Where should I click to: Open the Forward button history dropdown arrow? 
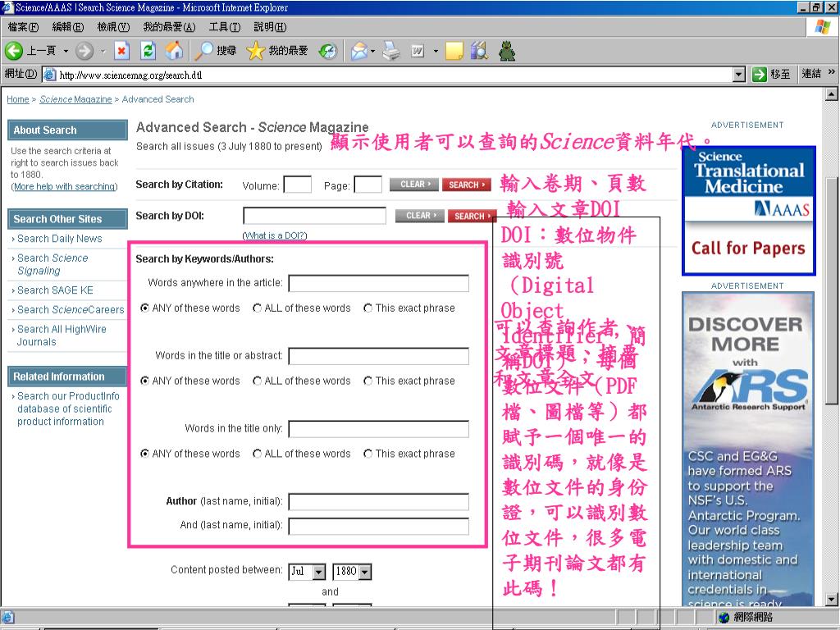click(x=103, y=52)
